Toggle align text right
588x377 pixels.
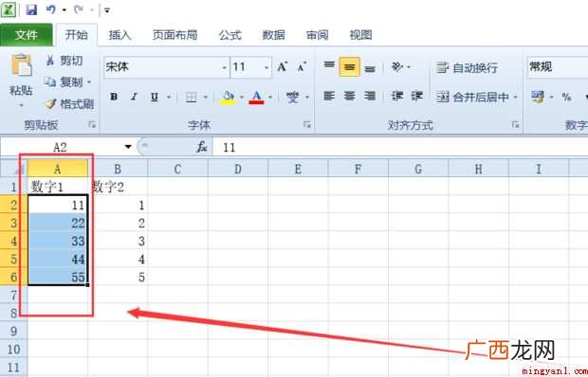[370, 97]
